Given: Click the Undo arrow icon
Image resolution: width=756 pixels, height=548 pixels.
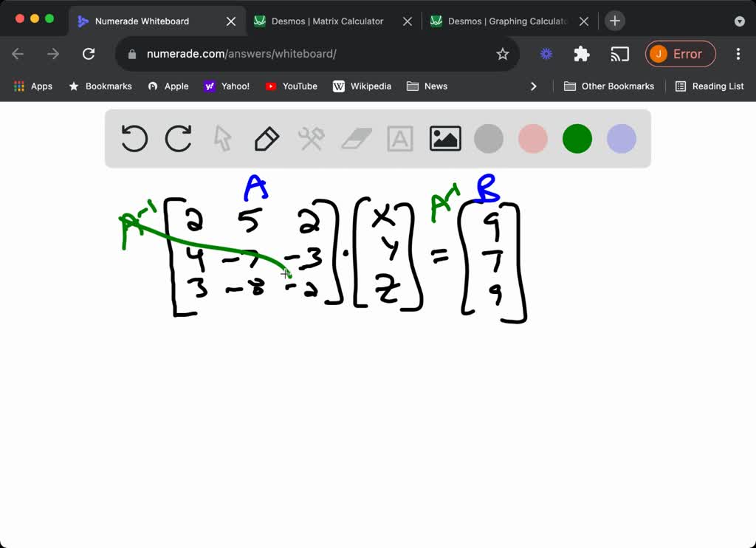Looking at the screenshot, I should [x=134, y=138].
